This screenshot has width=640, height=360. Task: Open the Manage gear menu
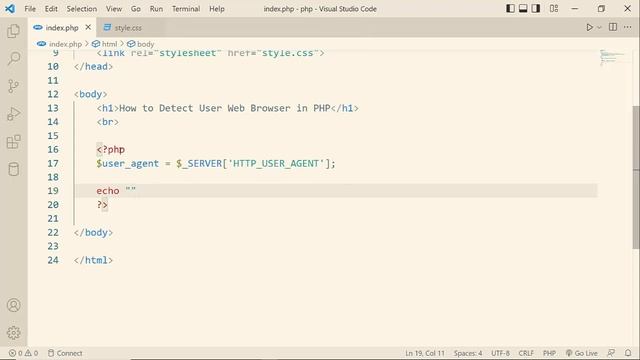click(13, 333)
